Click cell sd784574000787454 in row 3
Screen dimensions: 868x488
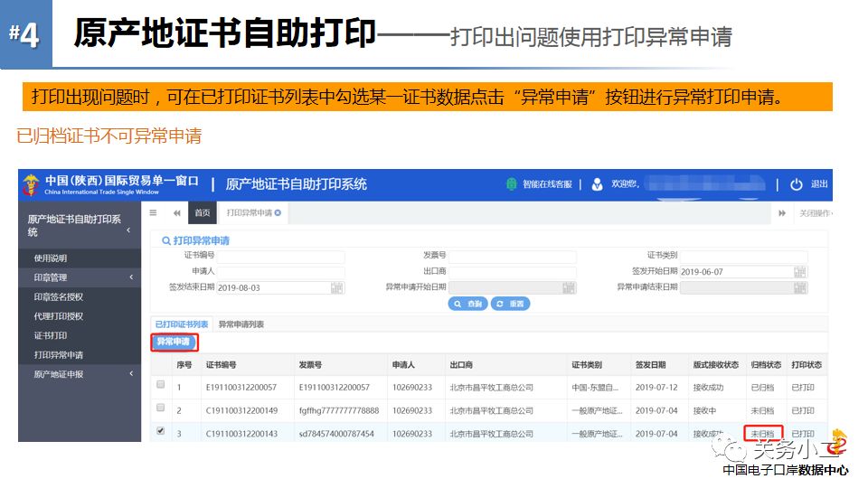point(336,434)
